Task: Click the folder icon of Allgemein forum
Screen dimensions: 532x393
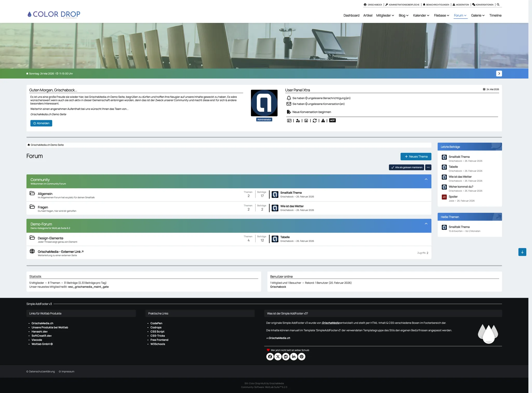Action: coord(32,193)
